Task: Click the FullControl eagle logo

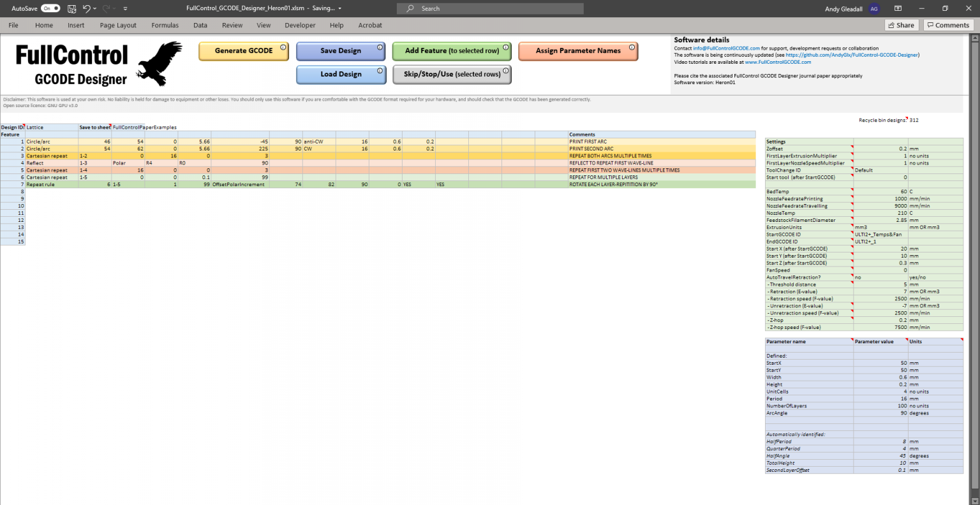Action: click(x=160, y=63)
